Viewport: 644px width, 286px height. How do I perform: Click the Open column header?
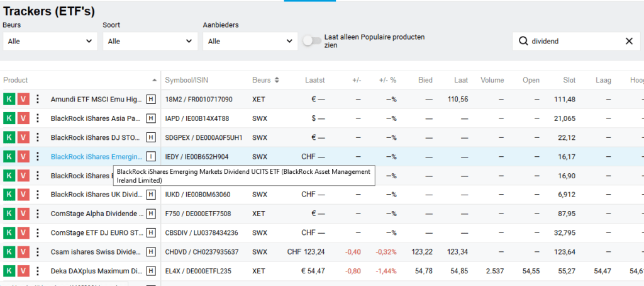[531, 80]
